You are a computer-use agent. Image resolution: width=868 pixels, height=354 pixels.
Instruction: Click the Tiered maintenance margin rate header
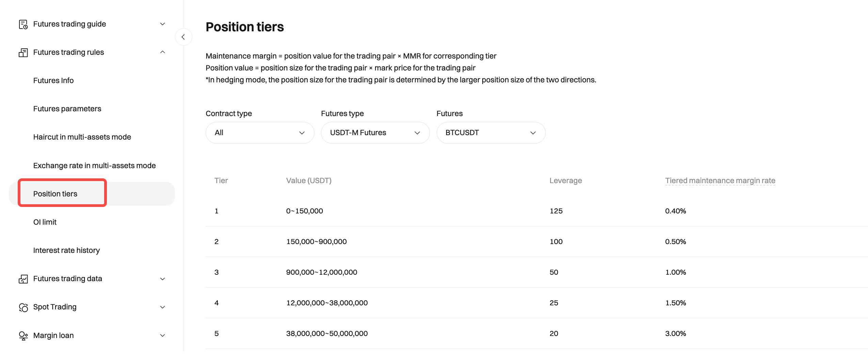[720, 181]
